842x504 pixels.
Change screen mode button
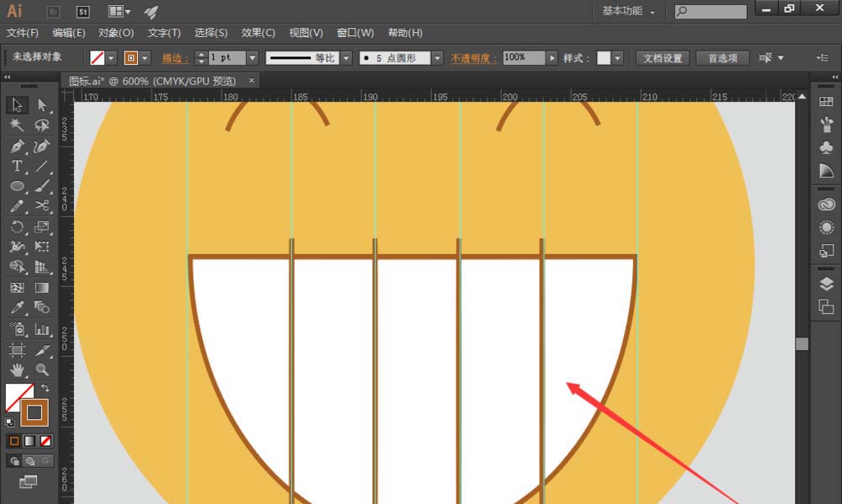pyautogui.click(x=28, y=481)
